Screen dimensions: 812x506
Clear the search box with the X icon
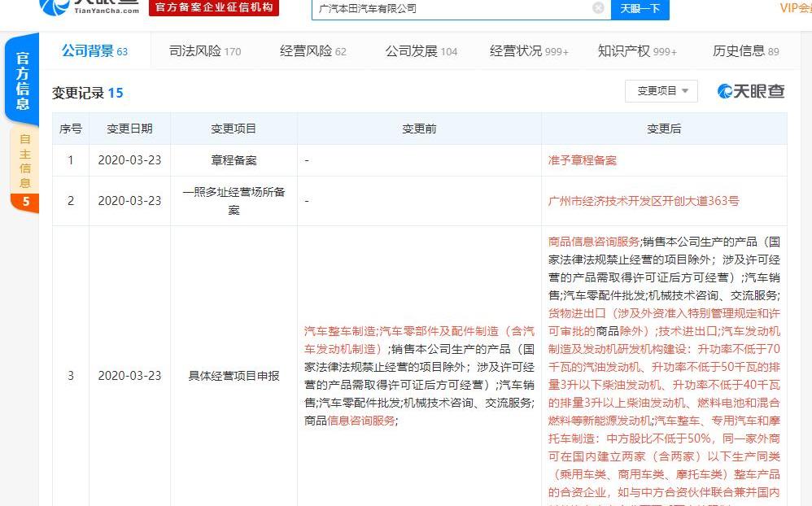598,8
